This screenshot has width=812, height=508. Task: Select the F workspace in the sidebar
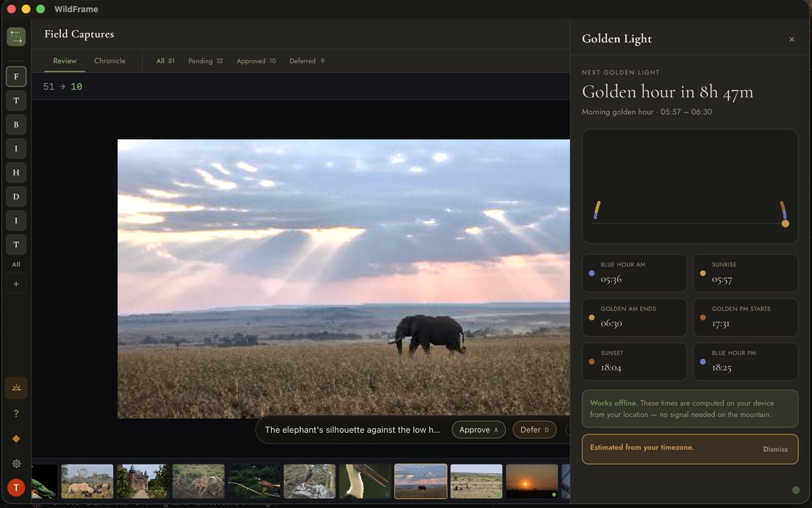(16, 77)
